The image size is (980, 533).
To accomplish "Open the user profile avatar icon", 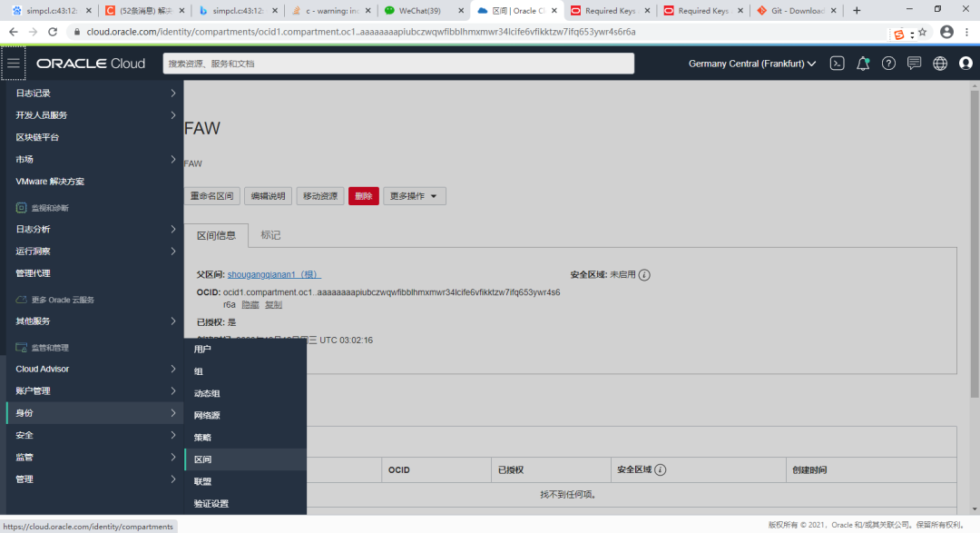I will [x=965, y=64].
